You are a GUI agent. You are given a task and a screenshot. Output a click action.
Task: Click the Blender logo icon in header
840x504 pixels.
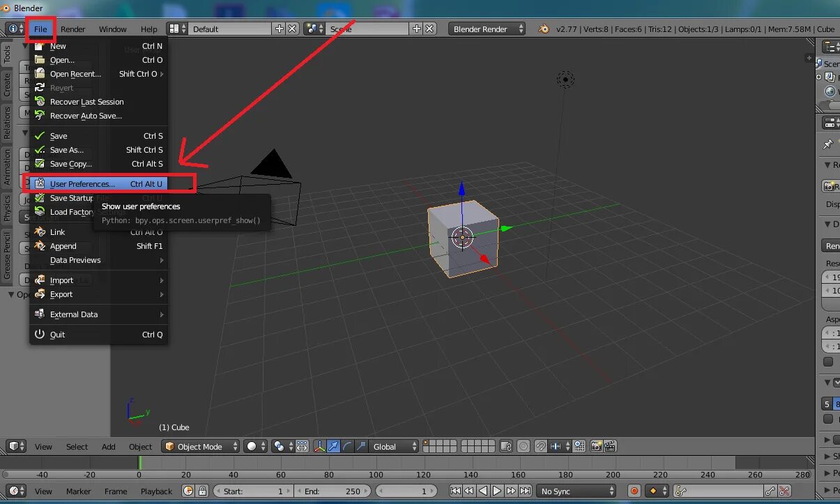point(544,29)
